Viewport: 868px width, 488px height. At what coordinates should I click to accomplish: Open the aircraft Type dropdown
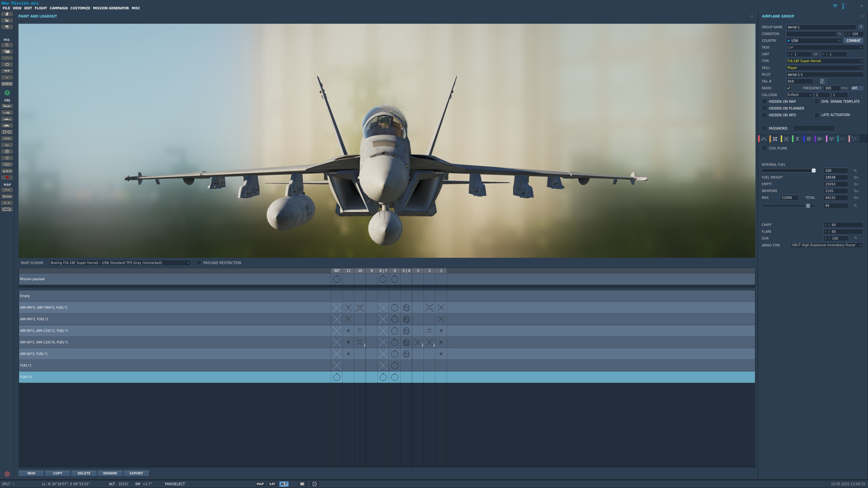(825, 61)
